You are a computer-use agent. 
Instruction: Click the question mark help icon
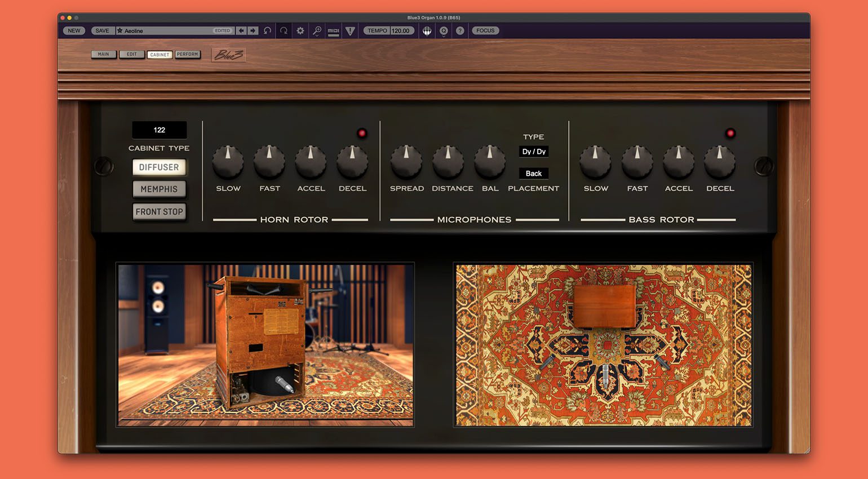(x=460, y=30)
